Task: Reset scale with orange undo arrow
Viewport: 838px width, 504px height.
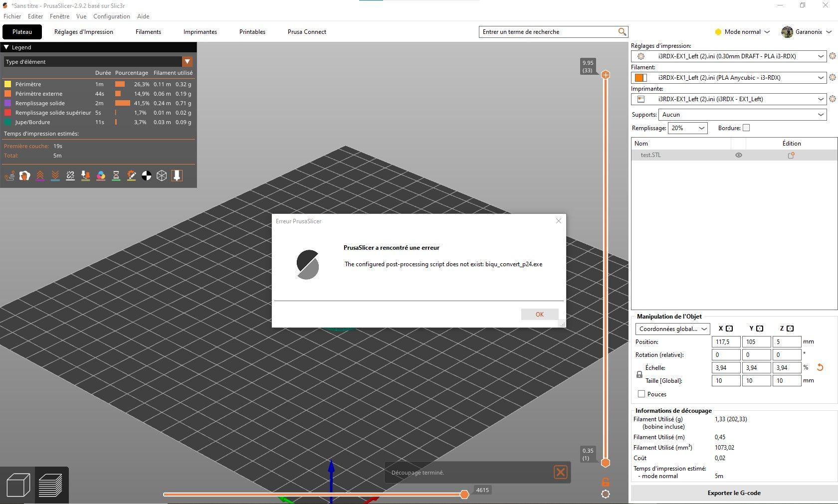Action: click(x=820, y=368)
